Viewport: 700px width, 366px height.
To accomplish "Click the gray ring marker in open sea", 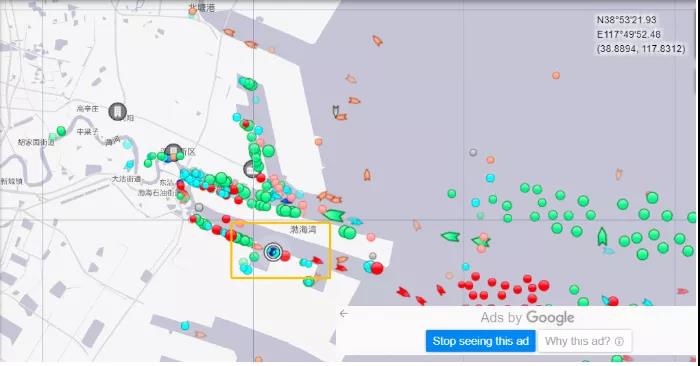I will point(473,152).
